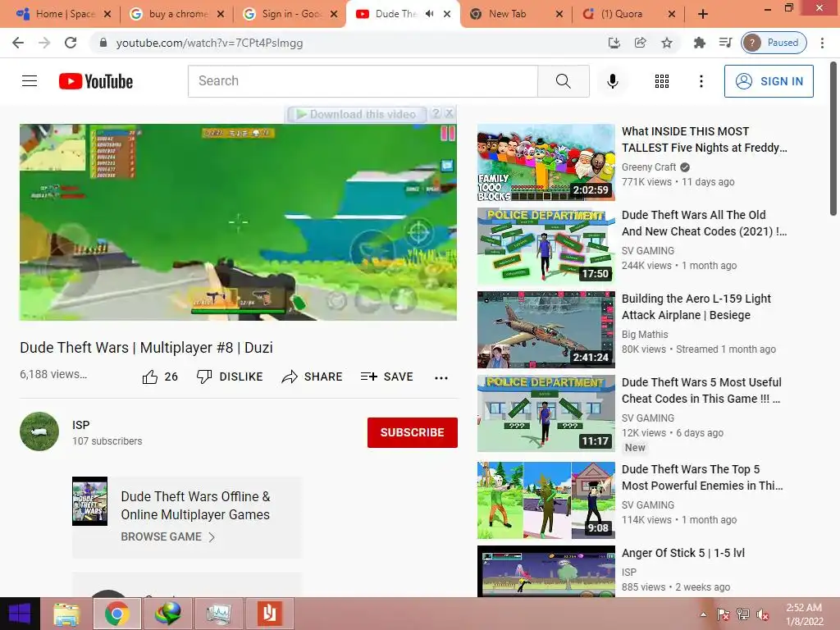Viewport: 840px width, 630px height.
Task: Mute the Dude Theft tab audio icon
Action: pyautogui.click(x=429, y=14)
